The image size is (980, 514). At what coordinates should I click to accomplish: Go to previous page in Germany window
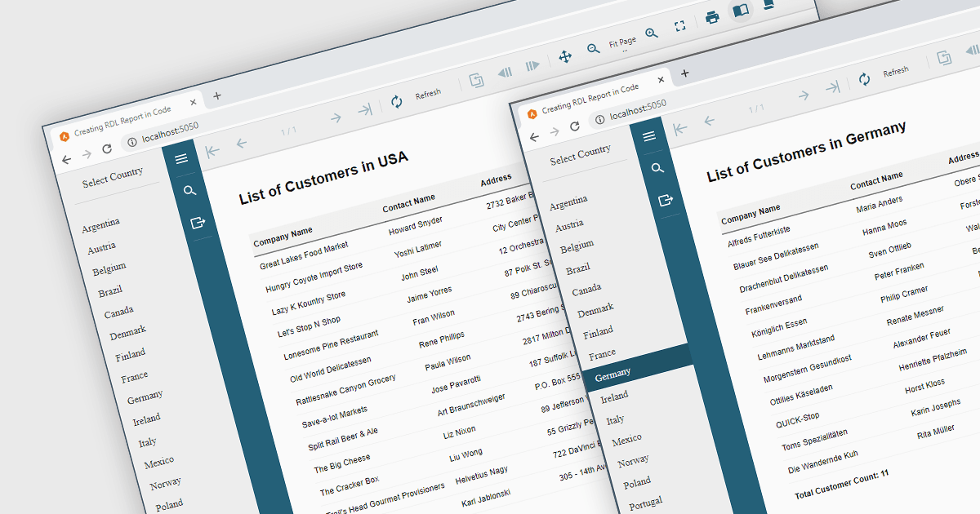[x=708, y=122]
